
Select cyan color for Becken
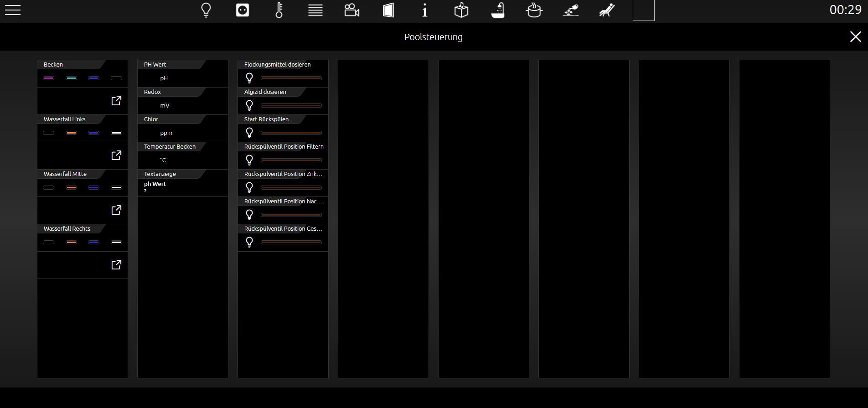point(71,78)
